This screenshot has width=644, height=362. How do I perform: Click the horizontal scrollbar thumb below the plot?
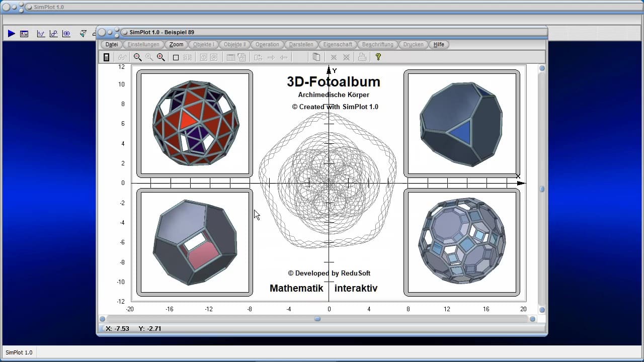pos(317,319)
